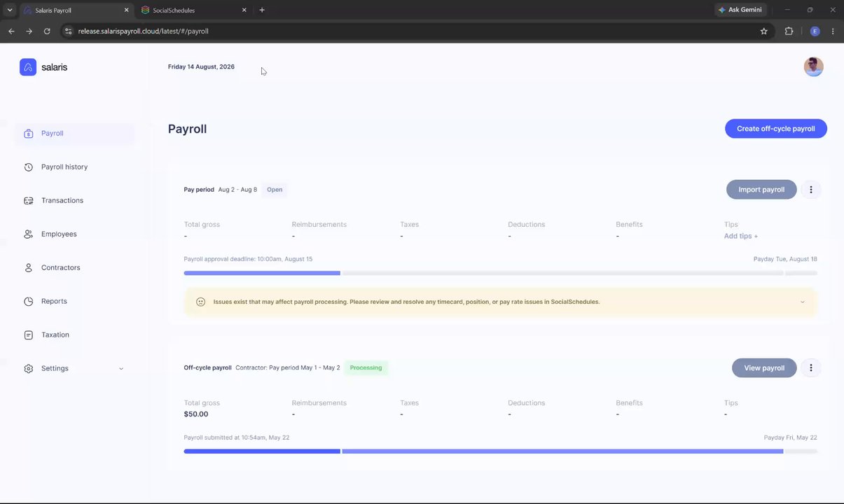Open the user profile avatar
The width and height of the screenshot is (844, 504).
click(813, 67)
